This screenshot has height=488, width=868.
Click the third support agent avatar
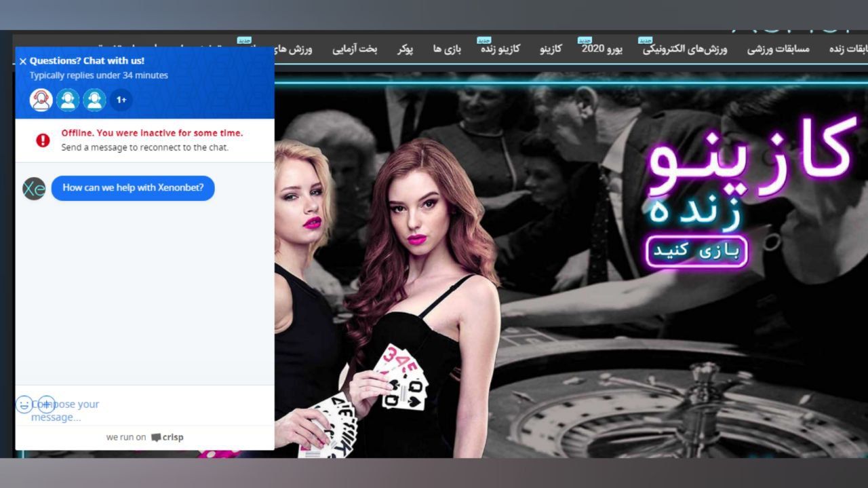click(94, 100)
